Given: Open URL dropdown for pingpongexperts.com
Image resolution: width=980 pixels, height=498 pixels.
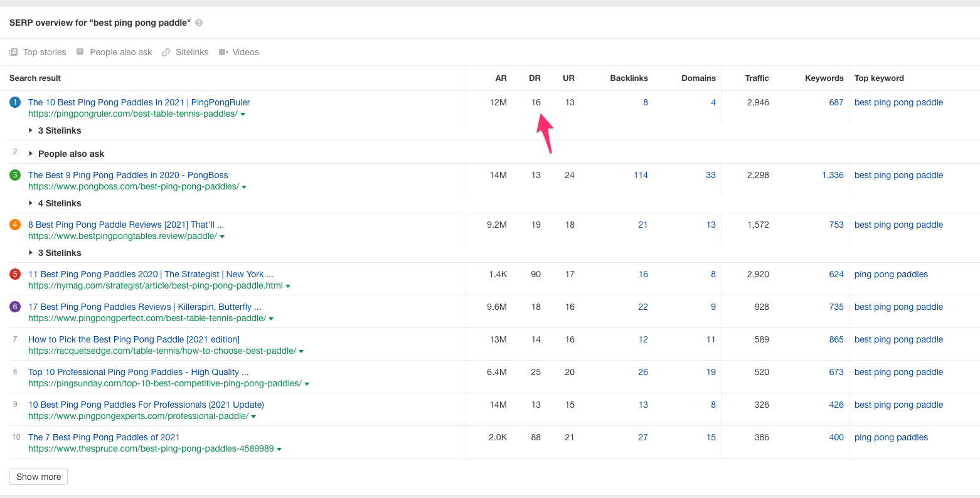Looking at the screenshot, I should 253,416.
